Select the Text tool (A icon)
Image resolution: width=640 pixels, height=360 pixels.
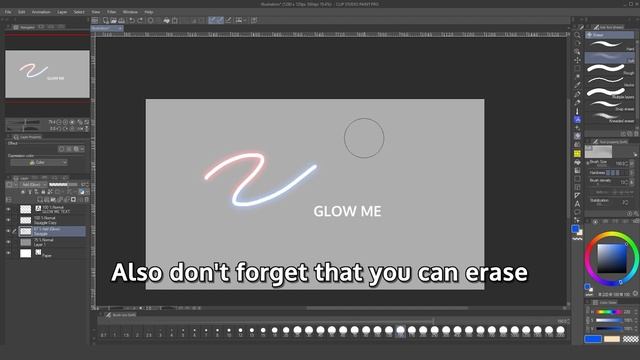577,204
